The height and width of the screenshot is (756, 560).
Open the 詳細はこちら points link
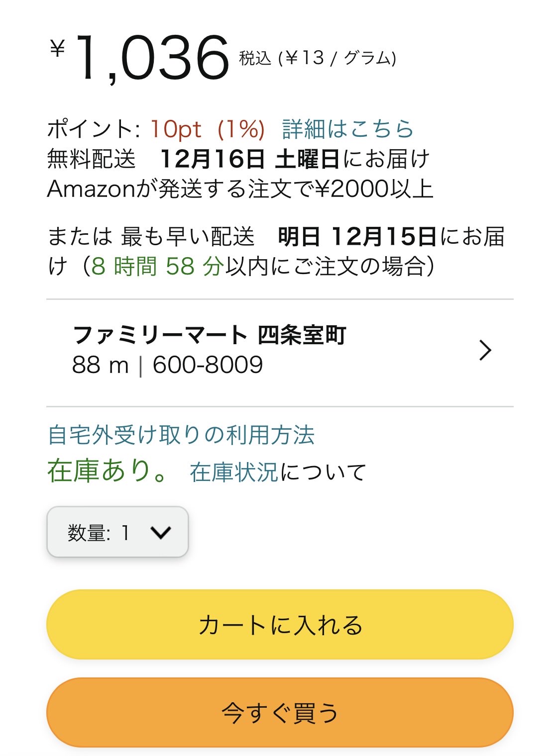(x=347, y=129)
